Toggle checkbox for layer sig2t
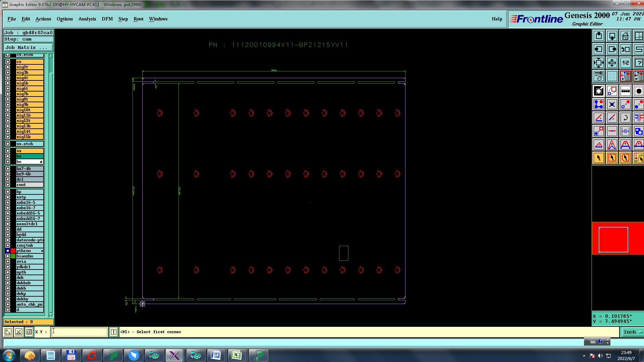 tap(8, 67)
